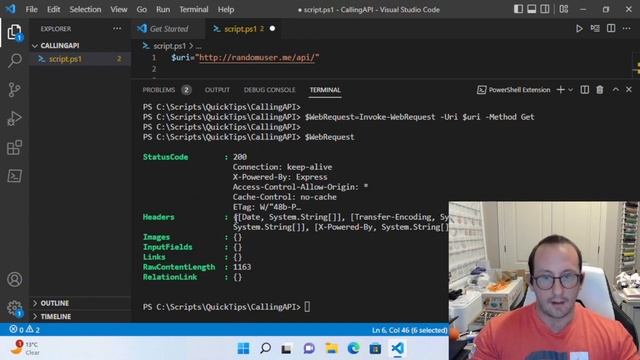Maximize the panel size chevron

(x=616, y=90)
